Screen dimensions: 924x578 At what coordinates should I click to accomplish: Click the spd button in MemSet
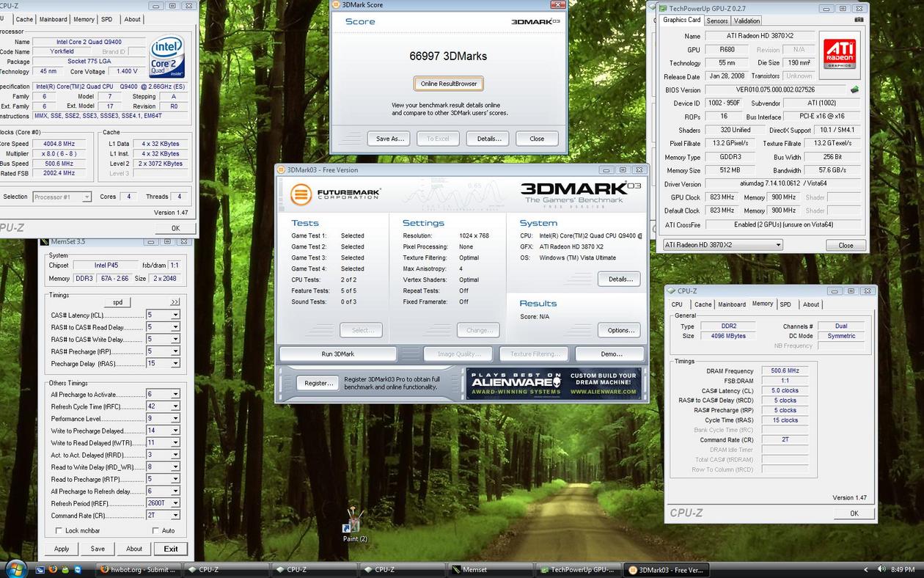117,302
